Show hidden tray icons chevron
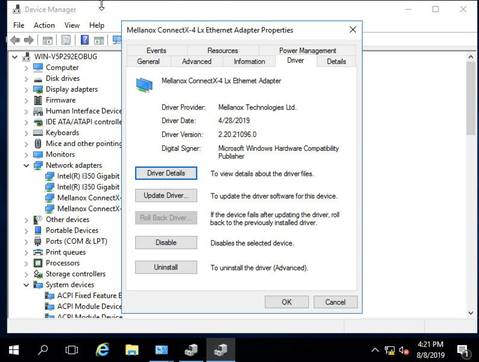Viewport: 479px width, 362px height. click(x=375, y=350)
